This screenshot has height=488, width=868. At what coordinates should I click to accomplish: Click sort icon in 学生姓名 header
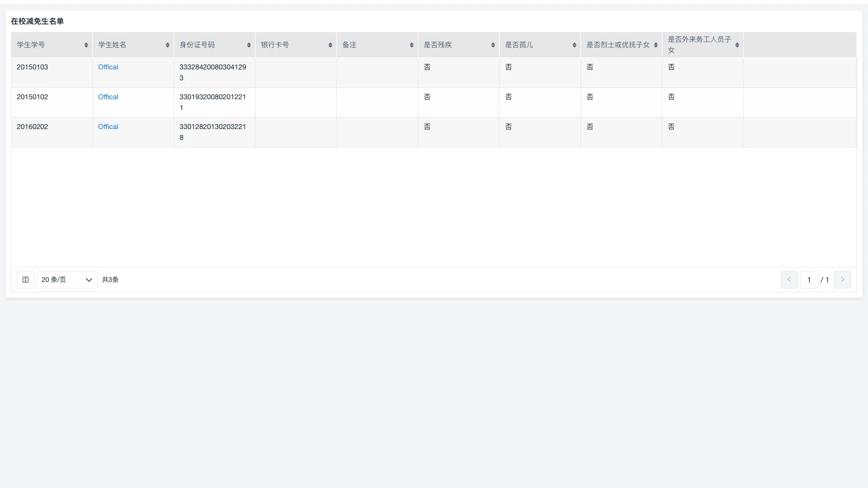168,45
